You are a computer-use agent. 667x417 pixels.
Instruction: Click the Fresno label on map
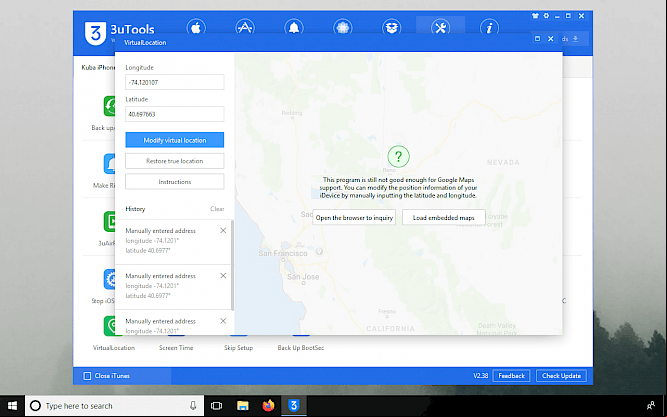pyautogui.click(x=387, y=311)
